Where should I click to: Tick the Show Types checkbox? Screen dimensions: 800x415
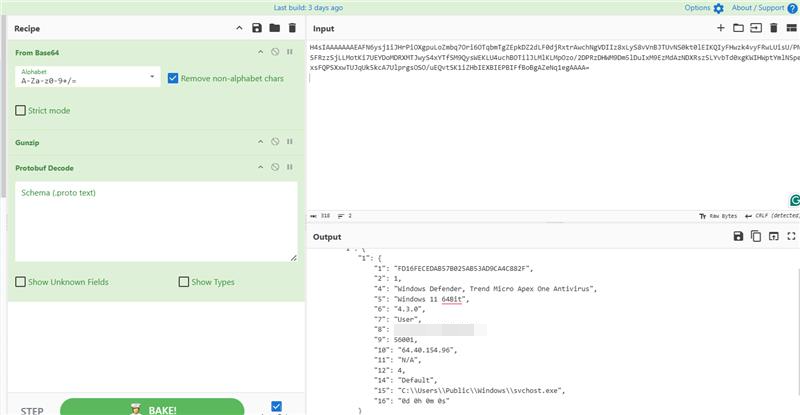tap(184, 282)
